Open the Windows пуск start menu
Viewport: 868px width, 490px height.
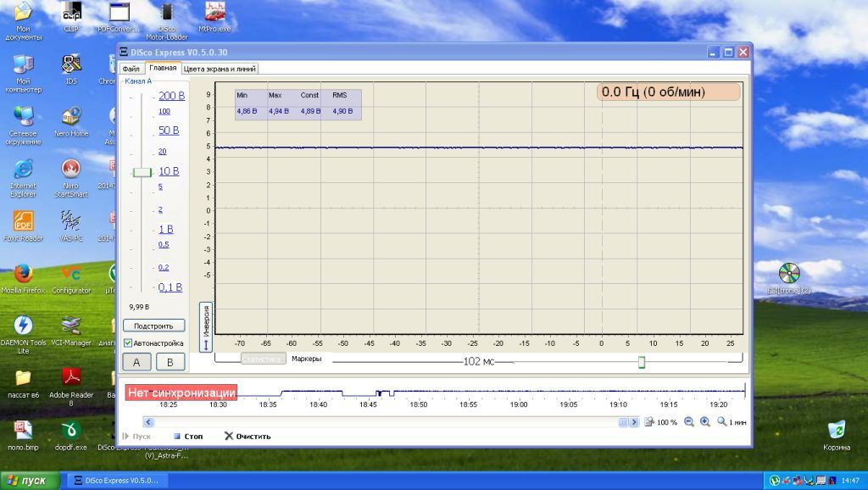[x=30, y=481]
